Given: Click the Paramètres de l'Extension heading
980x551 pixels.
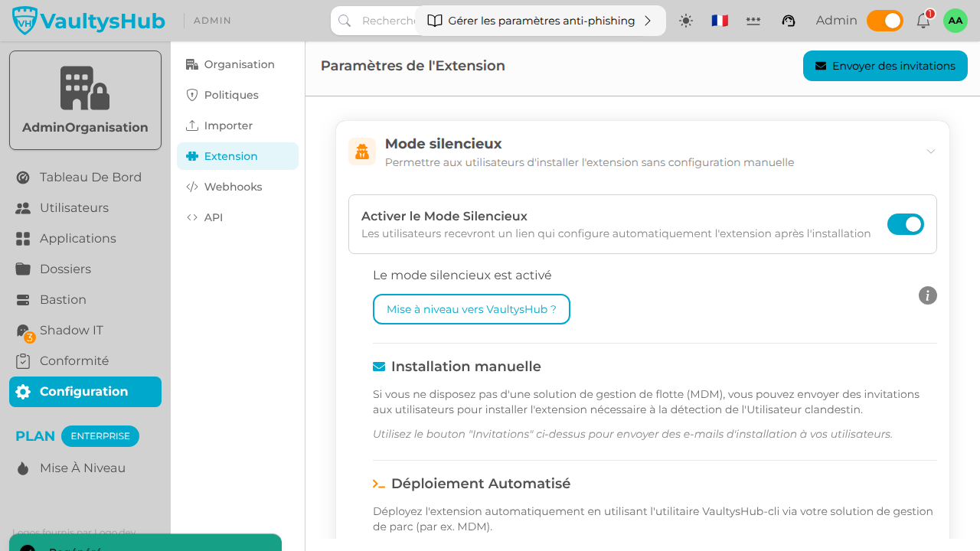Looking at the screenshot, I should click(x=413, y=66).
